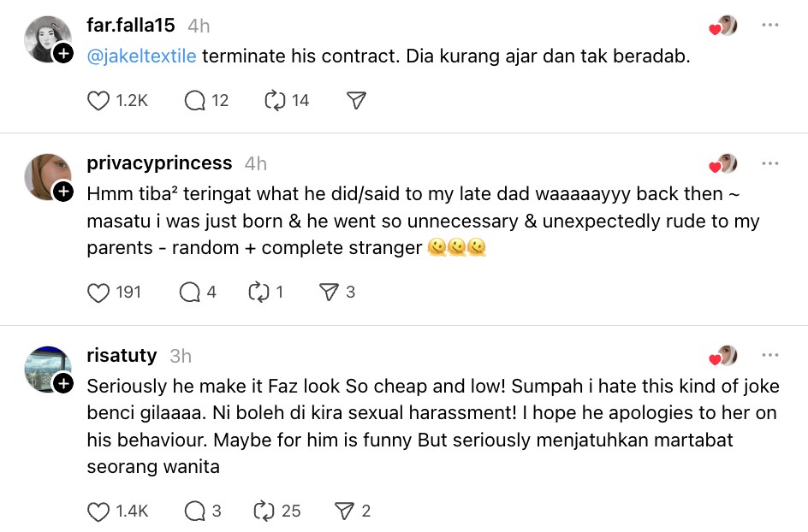
Task: Open replies on privacyprincess's post
Action: coord(189,293)
